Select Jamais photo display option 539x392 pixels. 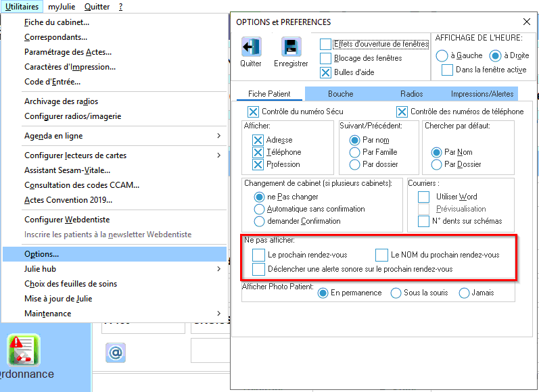click(464, 293)
